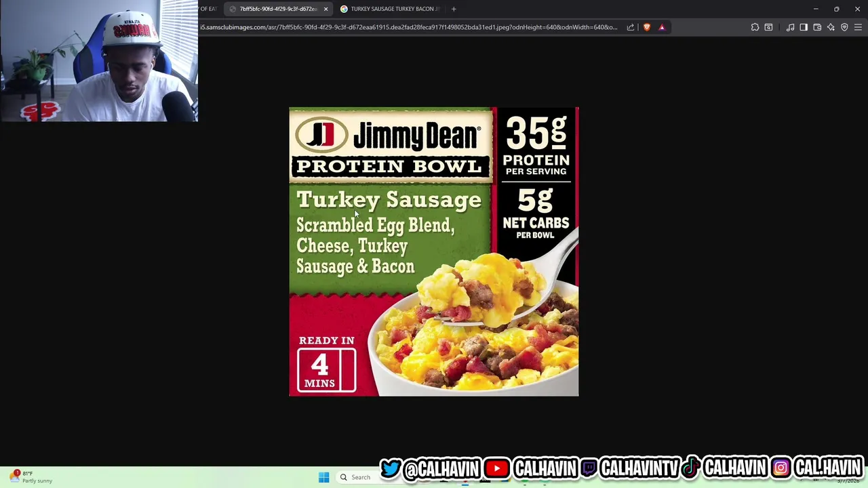Switch to the 'OF EAT' tab

point(209,9)
